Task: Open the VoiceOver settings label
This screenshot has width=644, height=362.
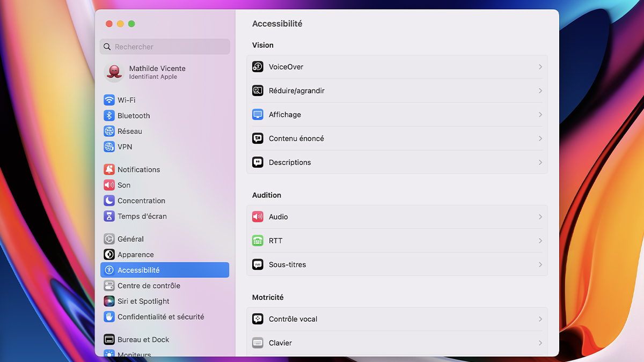Action: (x=286, y=67)
